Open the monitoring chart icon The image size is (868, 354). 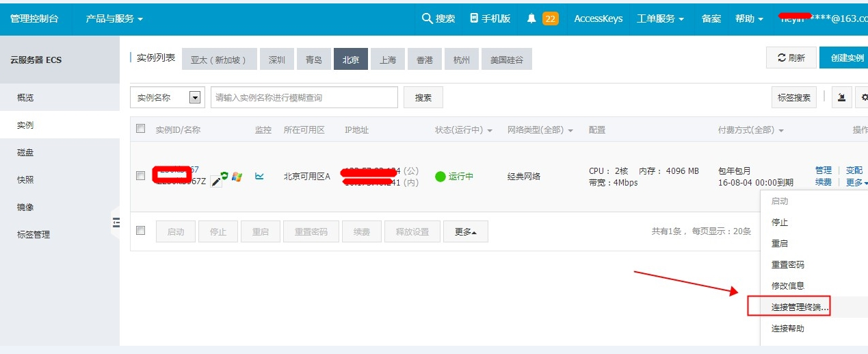coord(259,176)
